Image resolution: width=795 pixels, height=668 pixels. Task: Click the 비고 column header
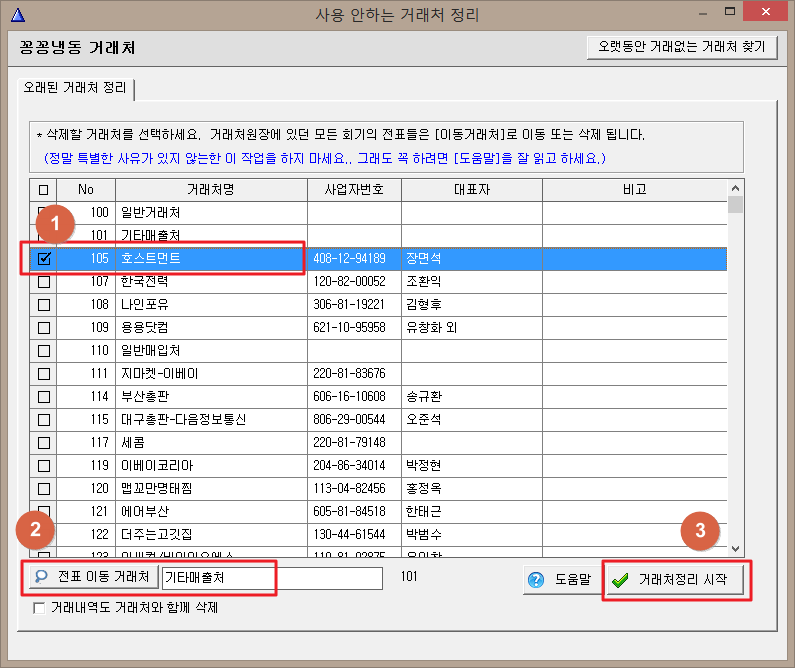635,190
